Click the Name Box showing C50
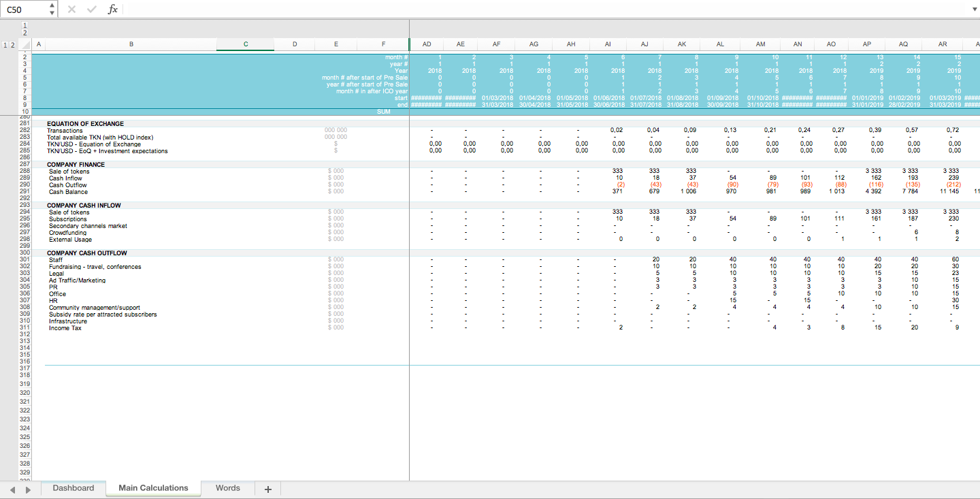980x499 pixels. pos(25,10)
